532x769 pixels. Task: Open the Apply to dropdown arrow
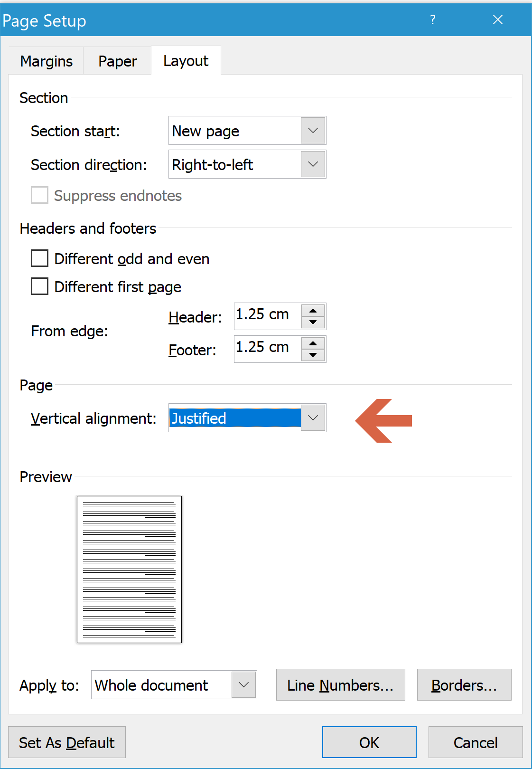coord(244,685)
